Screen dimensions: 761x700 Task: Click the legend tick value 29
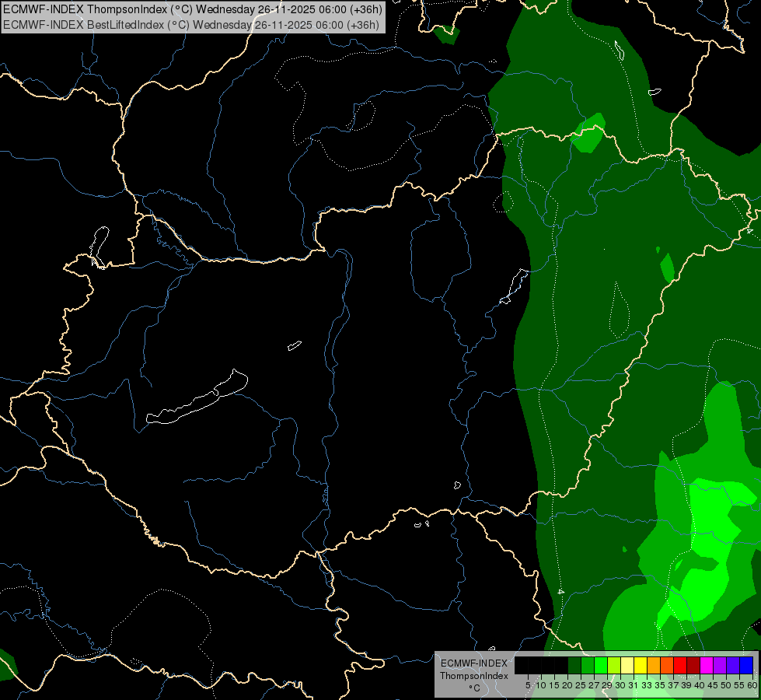pos(606,685)
